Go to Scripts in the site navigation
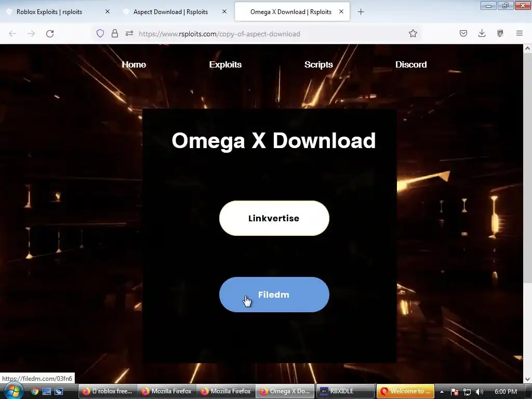This screenshot has height=399, width=532. (x=318, y=64)
